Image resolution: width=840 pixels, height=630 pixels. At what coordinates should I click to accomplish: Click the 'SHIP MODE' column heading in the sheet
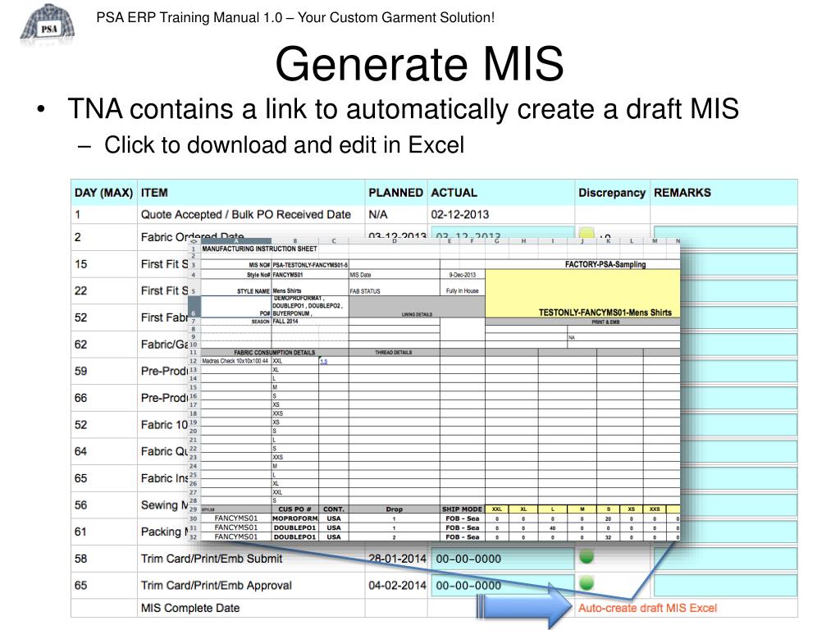462,509
